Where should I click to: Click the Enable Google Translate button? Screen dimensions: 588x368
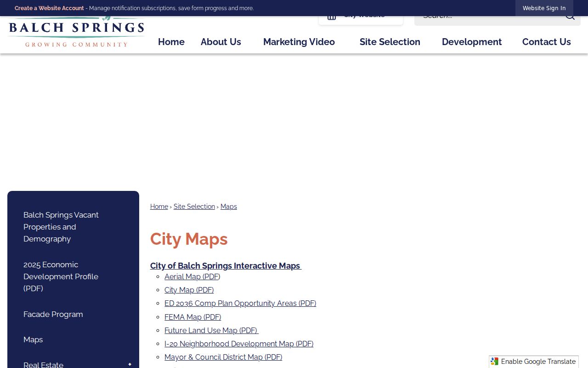tap(534, 362)
